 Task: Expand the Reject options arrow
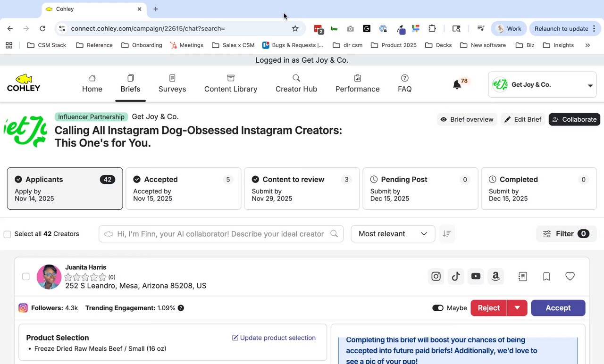tap(517, 308)
